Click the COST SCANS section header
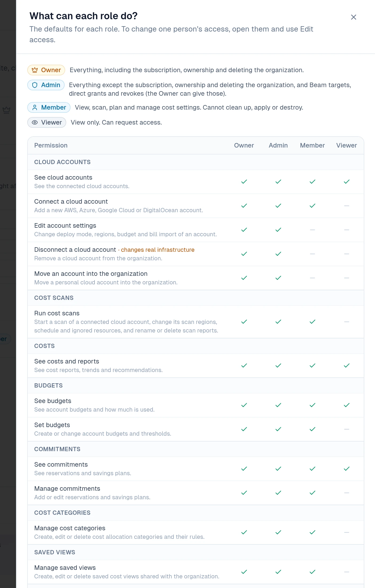Viewport: 375px width, 588px height. 54,298
